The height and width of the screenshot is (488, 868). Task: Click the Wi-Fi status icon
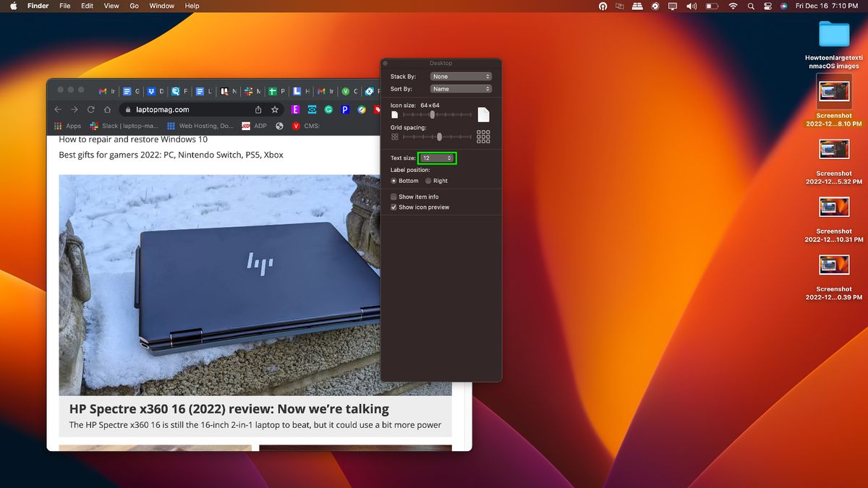coord(733,6)
